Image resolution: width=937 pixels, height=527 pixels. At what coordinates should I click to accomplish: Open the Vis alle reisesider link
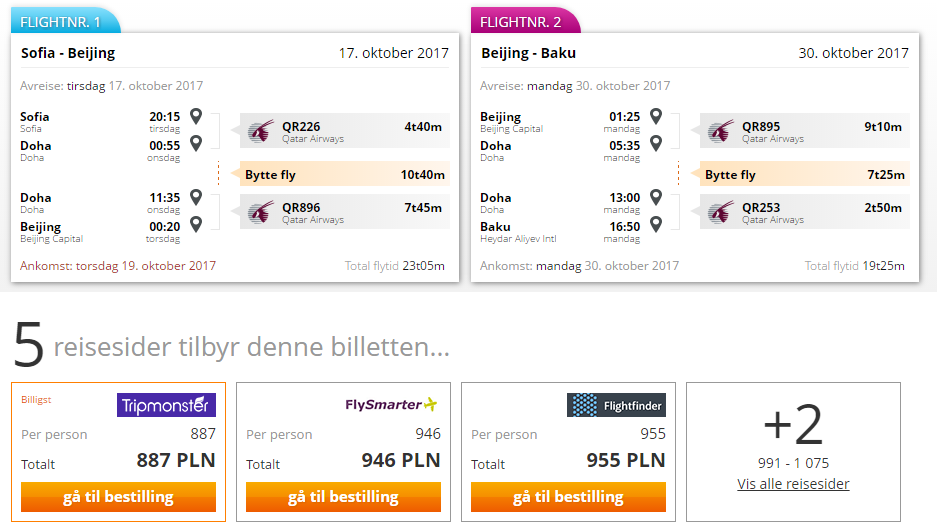(x=793, y=484)
